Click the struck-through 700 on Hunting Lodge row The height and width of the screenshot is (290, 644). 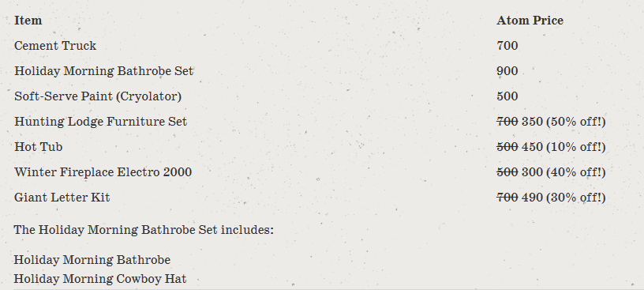(507, 122)
